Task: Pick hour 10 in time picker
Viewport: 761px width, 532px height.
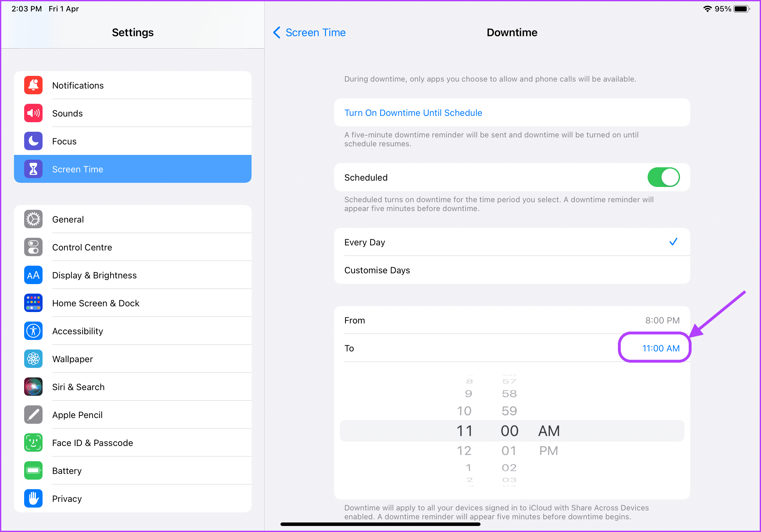Action: (x=464, y=411)
